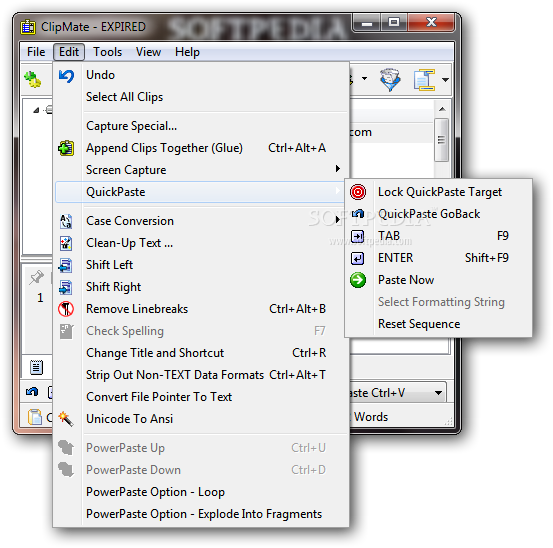Open the Case Conversion submenu
The width and height of the screenshot is (553, 548).
point(201,221)
